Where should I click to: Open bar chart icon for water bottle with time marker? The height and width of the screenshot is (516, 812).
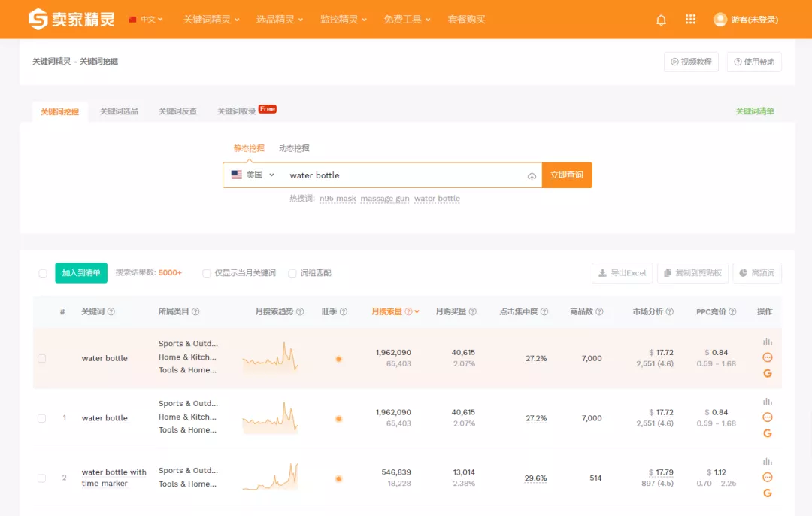767,461
